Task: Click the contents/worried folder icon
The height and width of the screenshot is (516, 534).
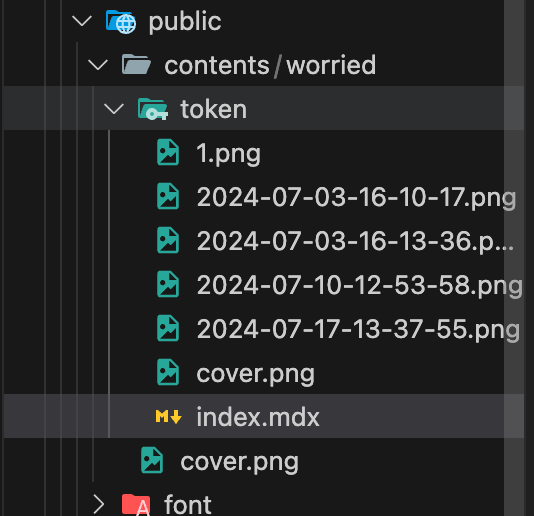Action: [136, 64]
